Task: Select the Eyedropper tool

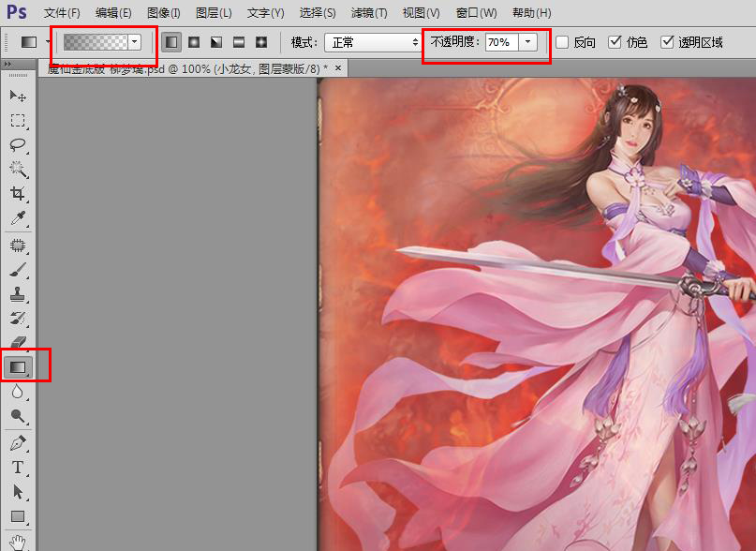Action: (x=18, y=218)
